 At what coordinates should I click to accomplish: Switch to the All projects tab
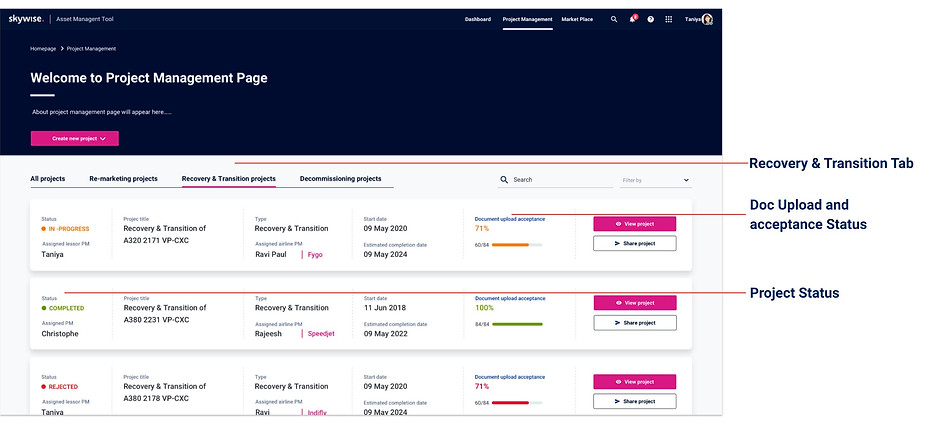click(x=48, y=179)
